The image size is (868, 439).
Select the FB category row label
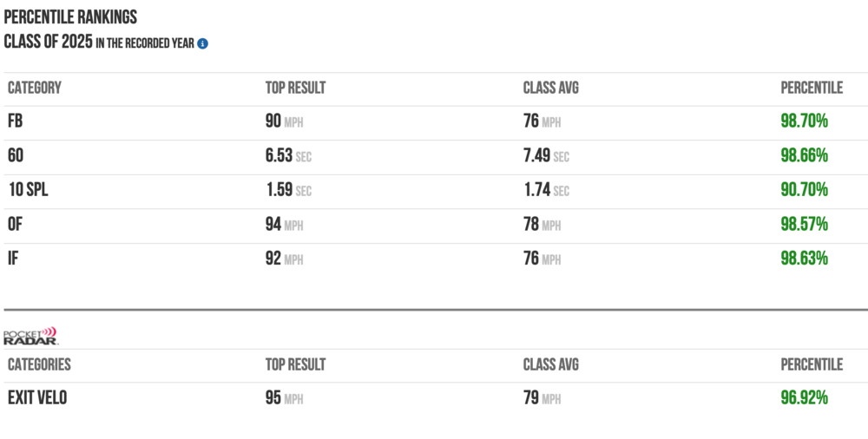(x=16, y=121)
